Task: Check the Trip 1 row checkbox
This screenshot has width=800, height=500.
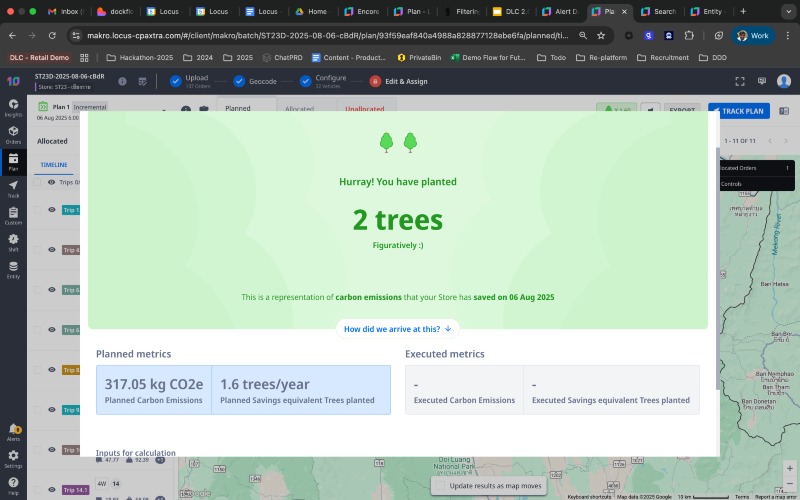Action: pos(38,210)
